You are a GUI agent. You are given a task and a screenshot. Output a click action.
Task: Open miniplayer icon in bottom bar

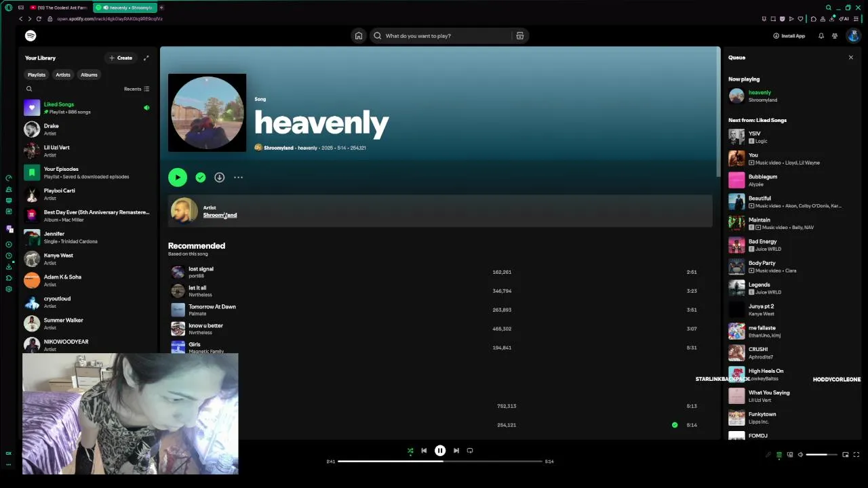(x=845, y=455)
